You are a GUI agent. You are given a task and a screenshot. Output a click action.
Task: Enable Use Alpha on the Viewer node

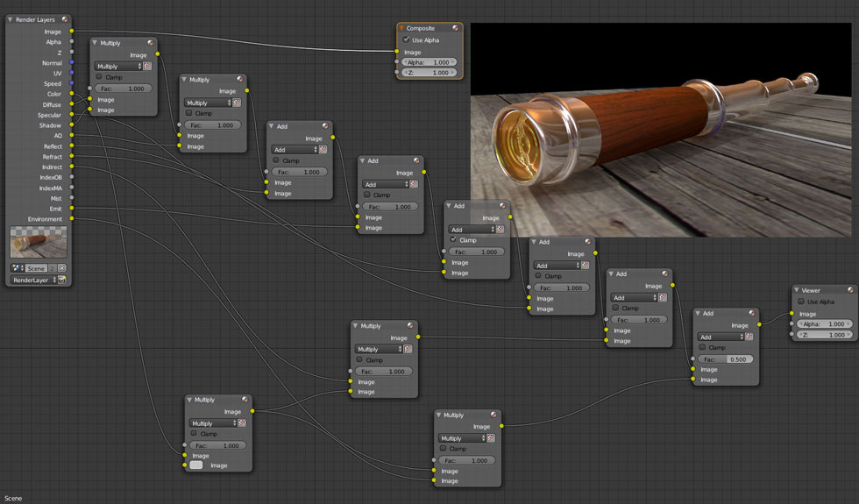(x=801, y=302)
